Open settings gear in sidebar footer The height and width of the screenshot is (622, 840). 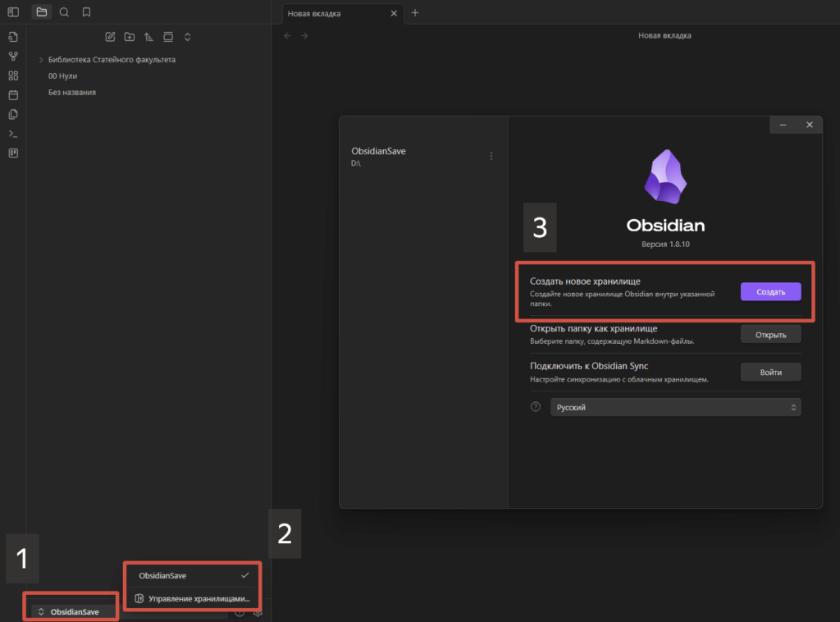258,612
